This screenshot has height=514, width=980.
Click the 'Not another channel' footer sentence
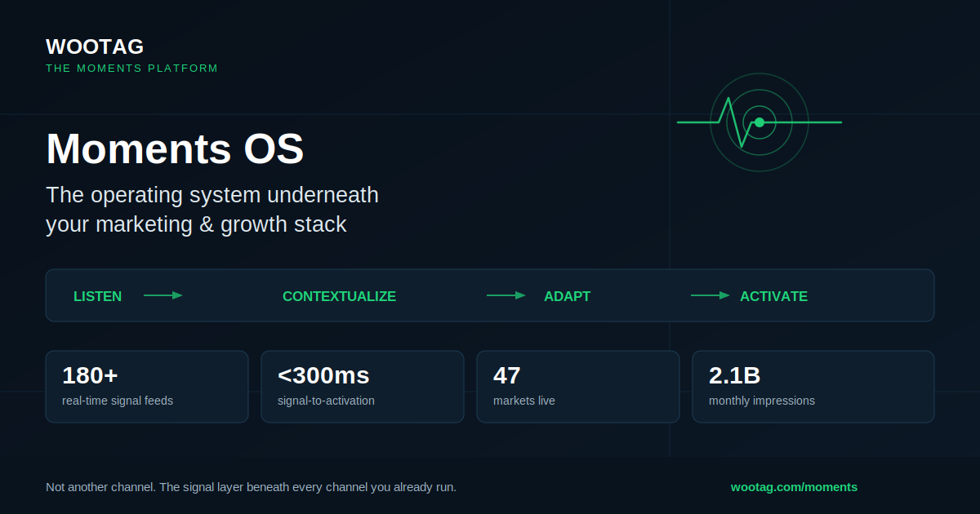coord(251,487)
